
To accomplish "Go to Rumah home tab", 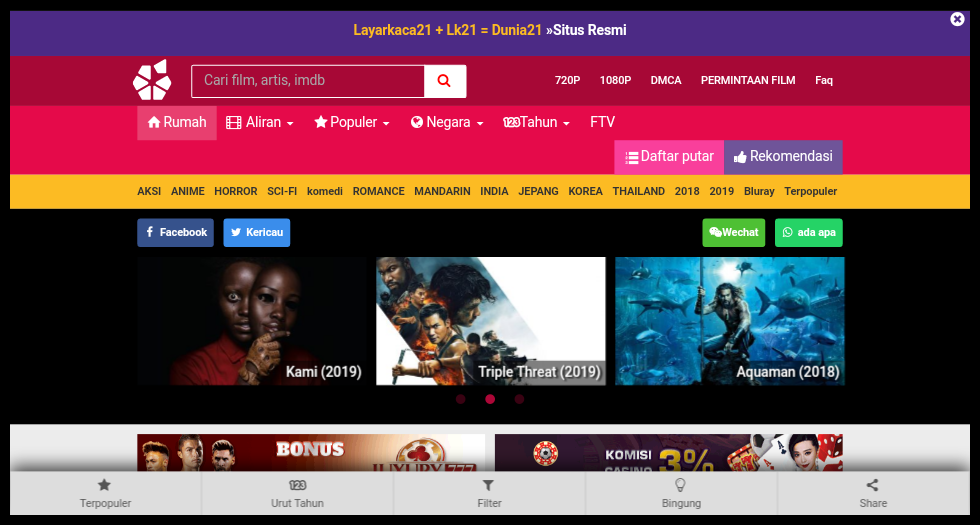I will (x=177, y=122).
